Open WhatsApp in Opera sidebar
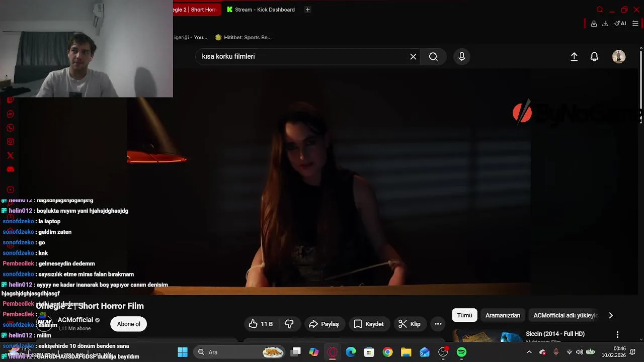 (10, 128)
